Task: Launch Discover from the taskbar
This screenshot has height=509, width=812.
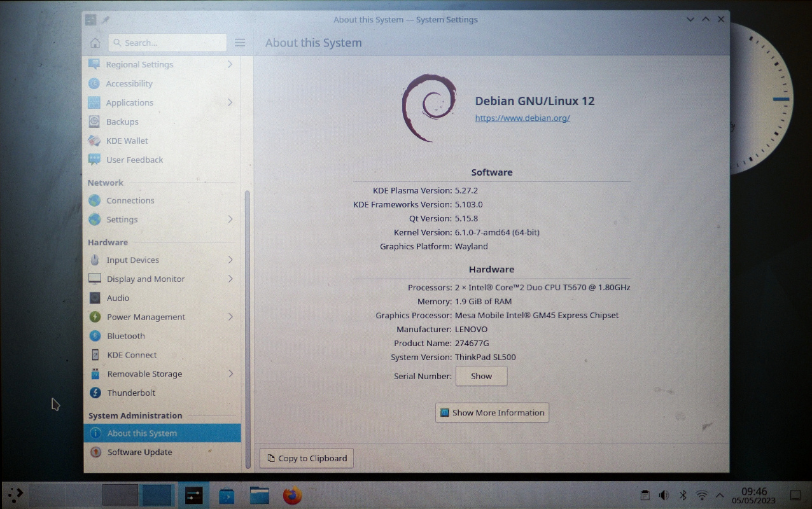Action: (x=227, y=495)
